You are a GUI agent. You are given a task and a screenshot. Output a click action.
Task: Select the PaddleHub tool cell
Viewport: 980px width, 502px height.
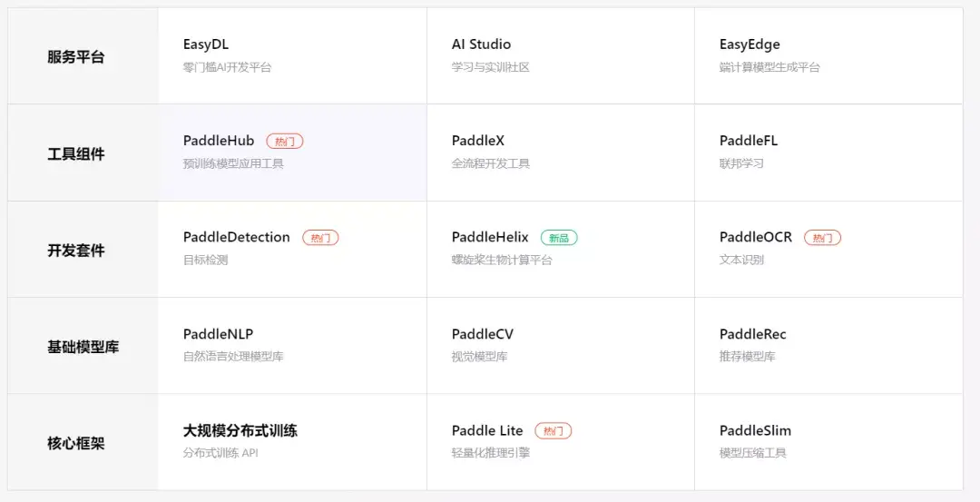click(x=219, y=141)
